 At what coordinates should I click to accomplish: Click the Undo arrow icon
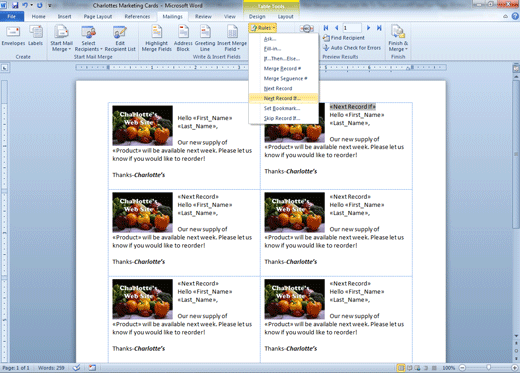coord(25,5)
